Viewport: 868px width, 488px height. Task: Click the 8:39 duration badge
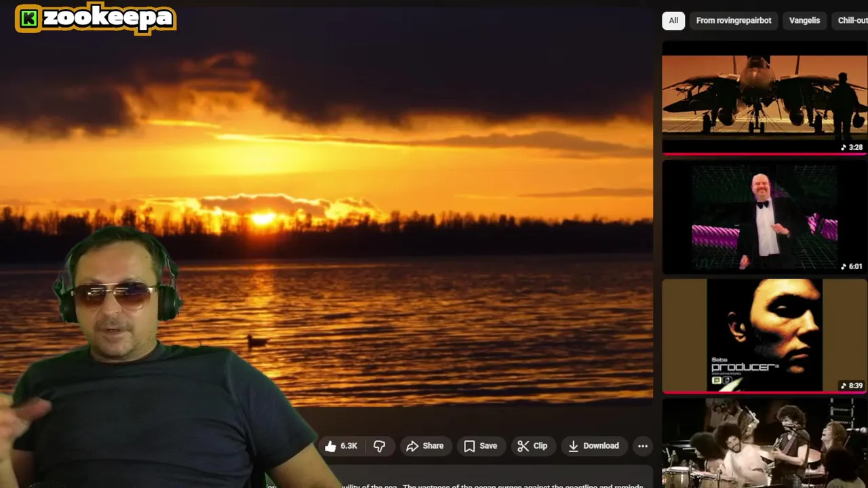click(x=852, y=386)
